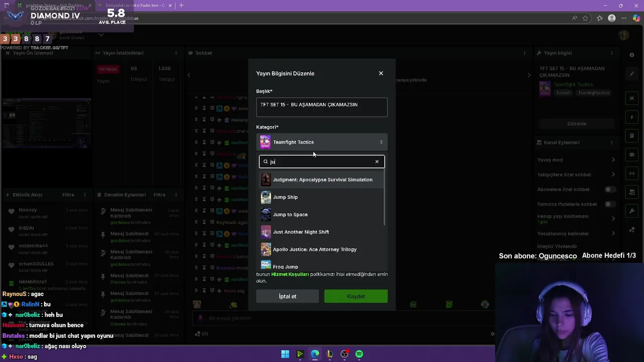
Task: Open the stream info pencil icon in sidebar
Action: tap(632, 74)
